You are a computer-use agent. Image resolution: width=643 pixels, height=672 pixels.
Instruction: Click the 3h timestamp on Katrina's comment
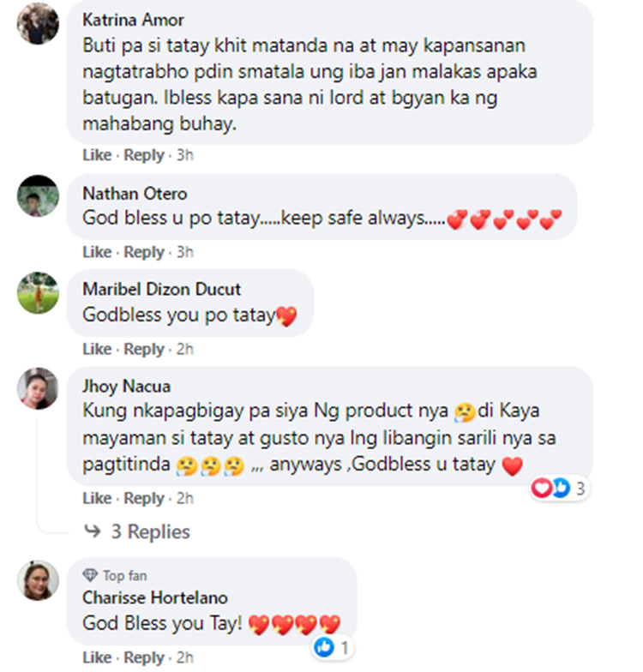click(185, 154)
